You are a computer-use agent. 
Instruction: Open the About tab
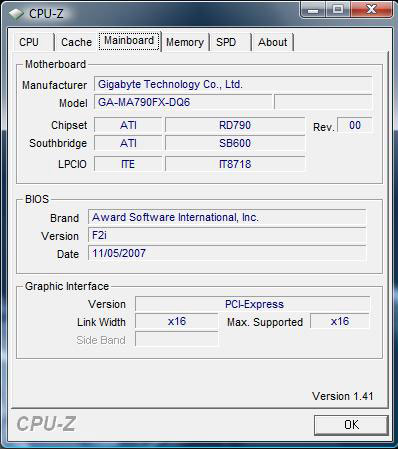(272, 42)
